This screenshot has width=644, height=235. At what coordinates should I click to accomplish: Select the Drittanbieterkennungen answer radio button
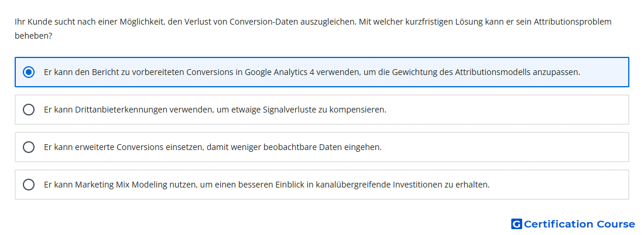coord(28,110)
